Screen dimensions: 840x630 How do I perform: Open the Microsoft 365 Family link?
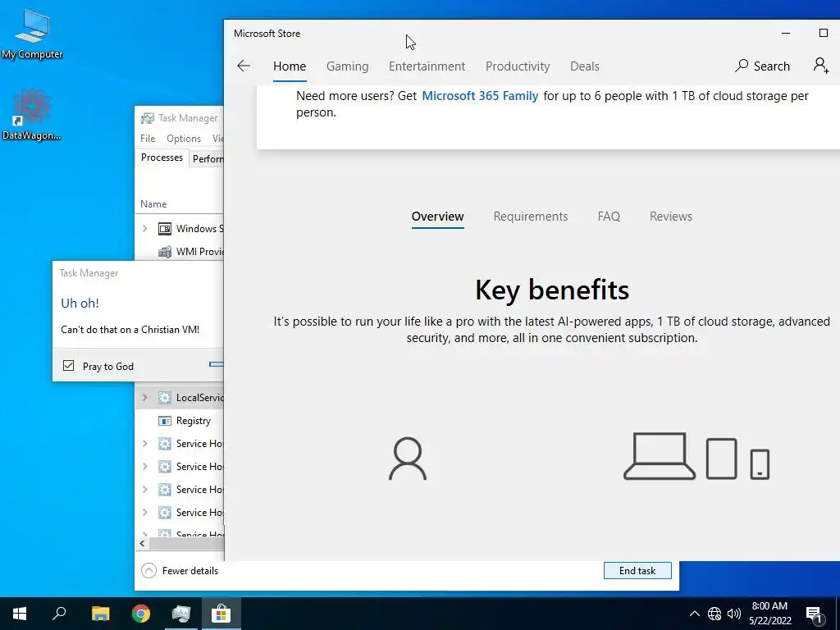click(x=480, y=96)
